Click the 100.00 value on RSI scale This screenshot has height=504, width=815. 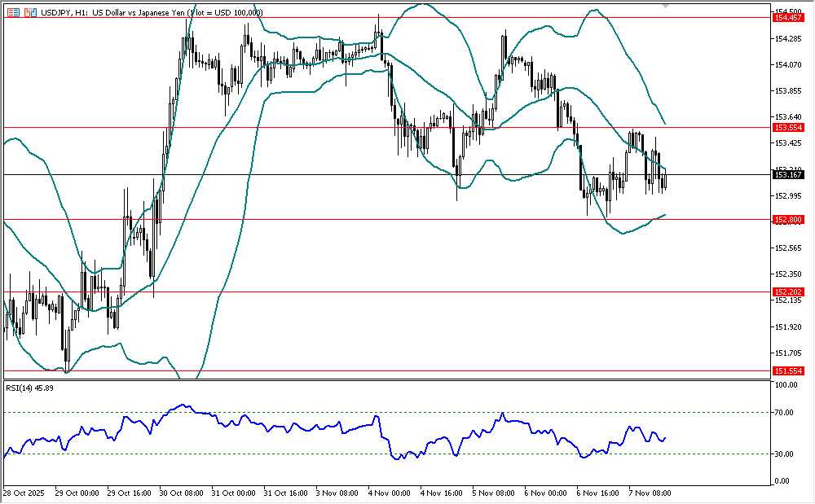787,385
